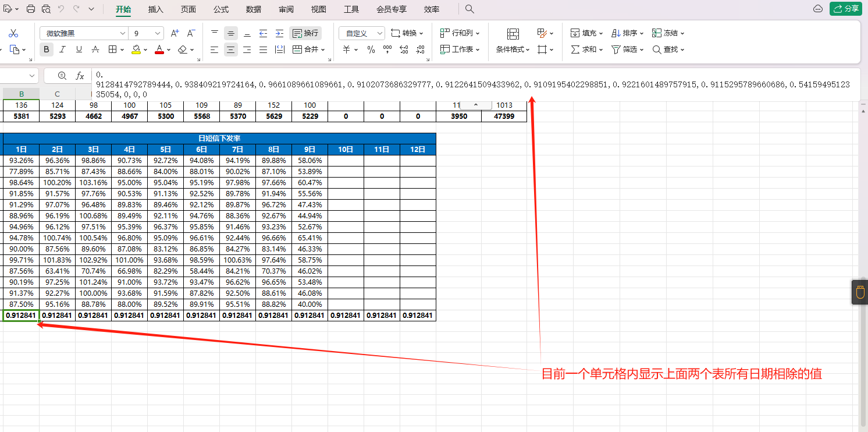Toggle Bold formatting
The height and width of the screenshot is (432, 868).
47,49
